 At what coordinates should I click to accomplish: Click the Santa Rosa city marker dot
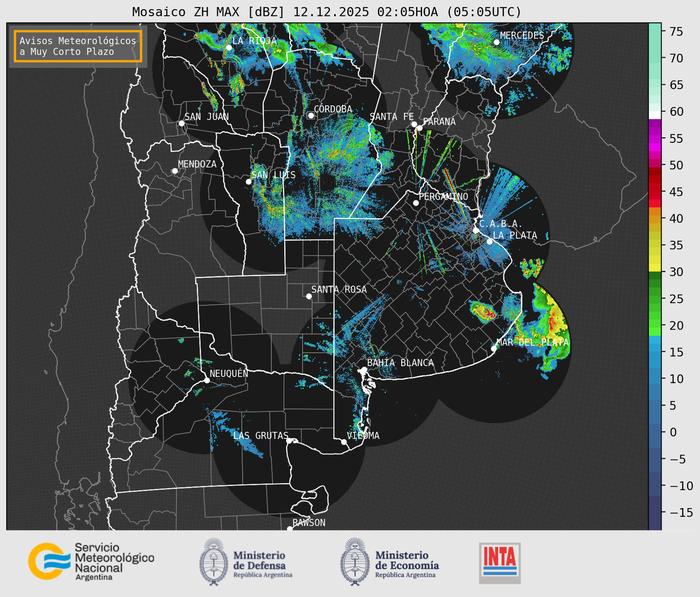coord(309,296)
